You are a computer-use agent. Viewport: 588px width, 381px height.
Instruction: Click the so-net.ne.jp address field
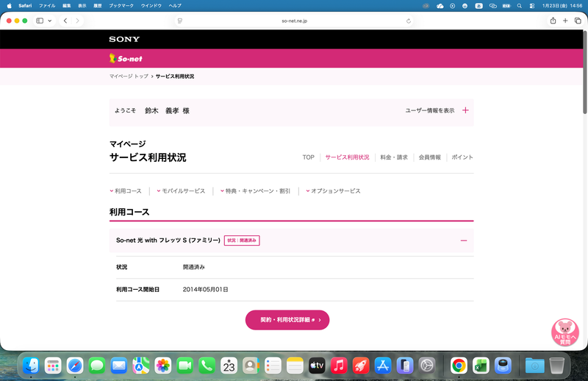[x=295, y=21]
